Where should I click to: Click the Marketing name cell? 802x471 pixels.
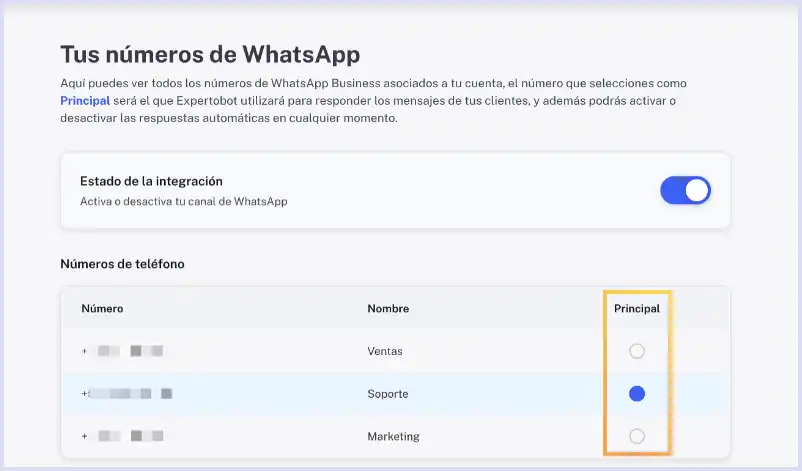click(393, 436)
